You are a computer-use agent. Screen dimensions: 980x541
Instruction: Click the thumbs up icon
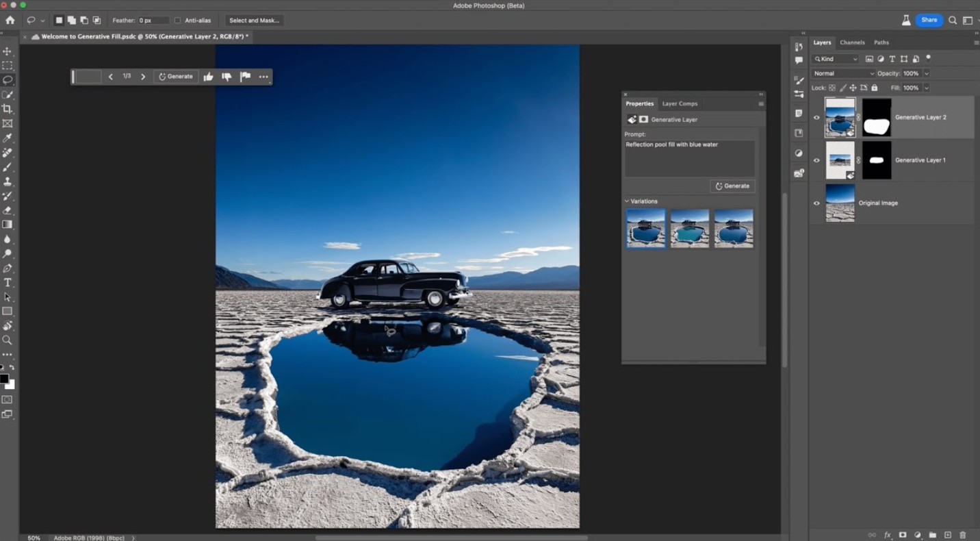208,77
